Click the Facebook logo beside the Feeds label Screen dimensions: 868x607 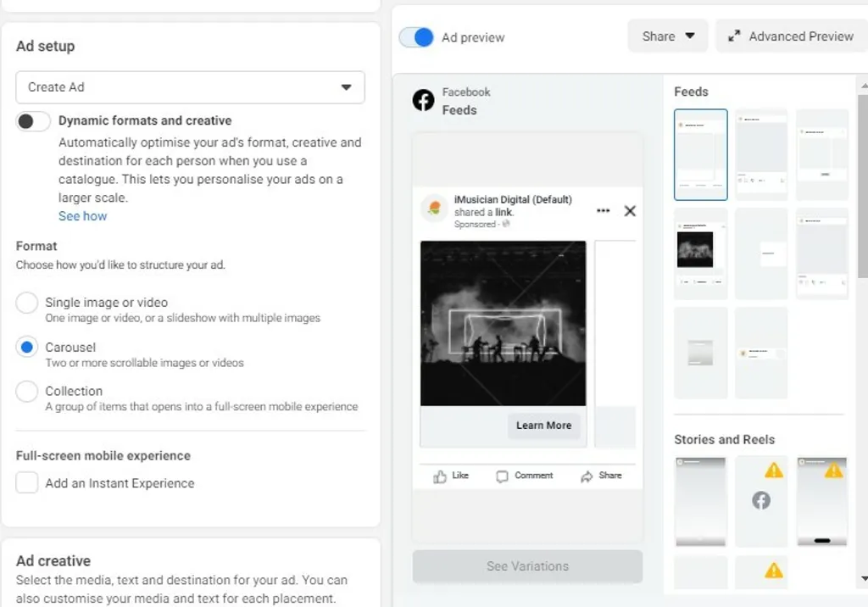pos(423,100)
